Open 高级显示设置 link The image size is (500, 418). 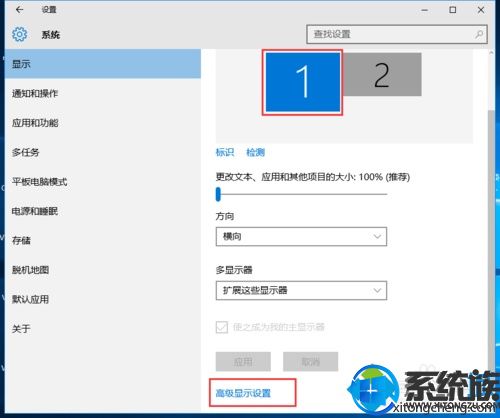pyautogui.click(x=243, y=393)
